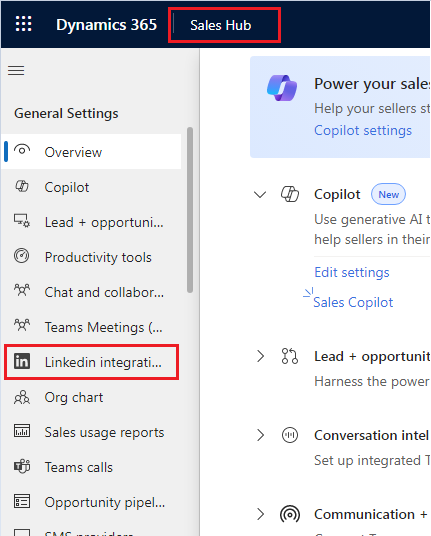Click the Copilot logo in the banner

(x=282, y=88)
